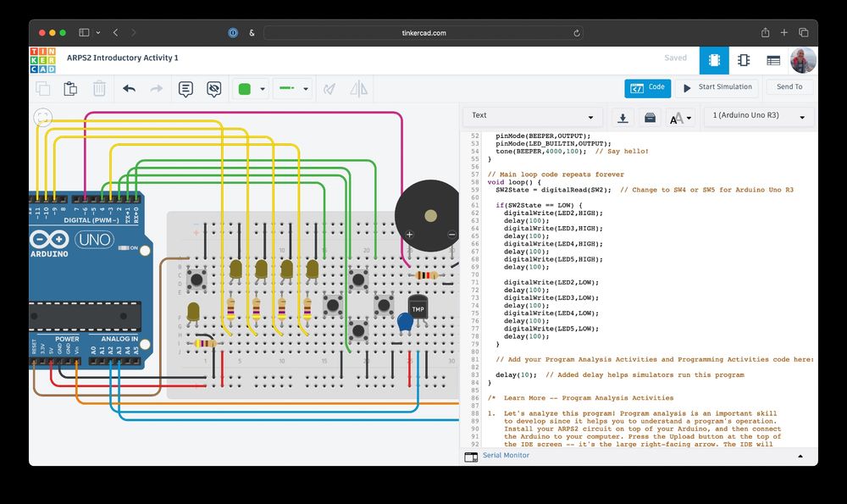The width and height of the screenshot is (847, 504).
Task: Select the Code tab
Action: click(x=648, y=87)
